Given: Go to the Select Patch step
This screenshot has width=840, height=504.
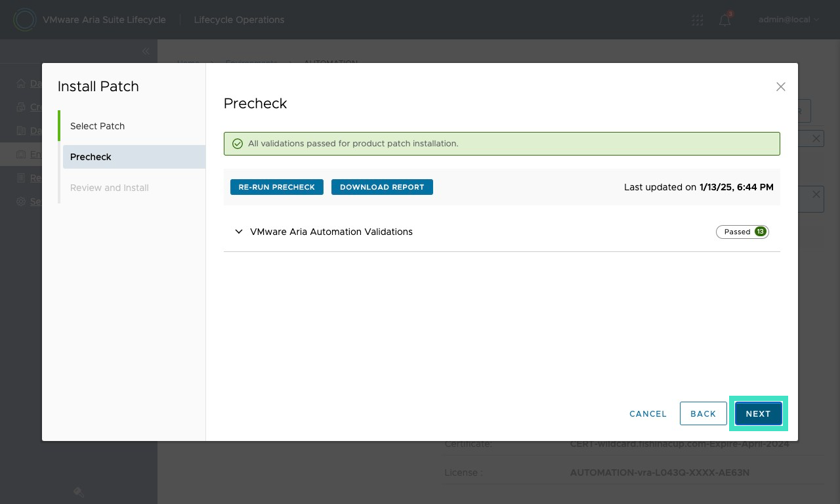Looking at the screenshot, I should pyautogui.click(x=97, y=126).
